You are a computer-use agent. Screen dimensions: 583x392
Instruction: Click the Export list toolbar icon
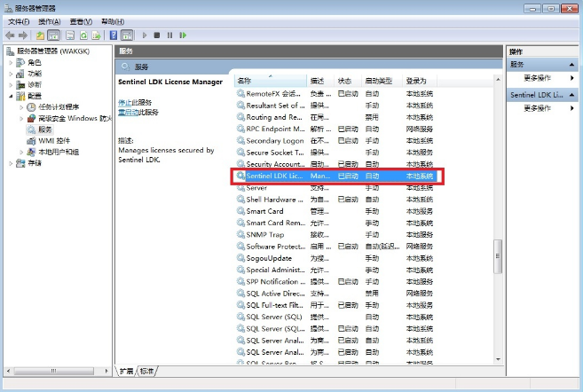coord(97,35)
